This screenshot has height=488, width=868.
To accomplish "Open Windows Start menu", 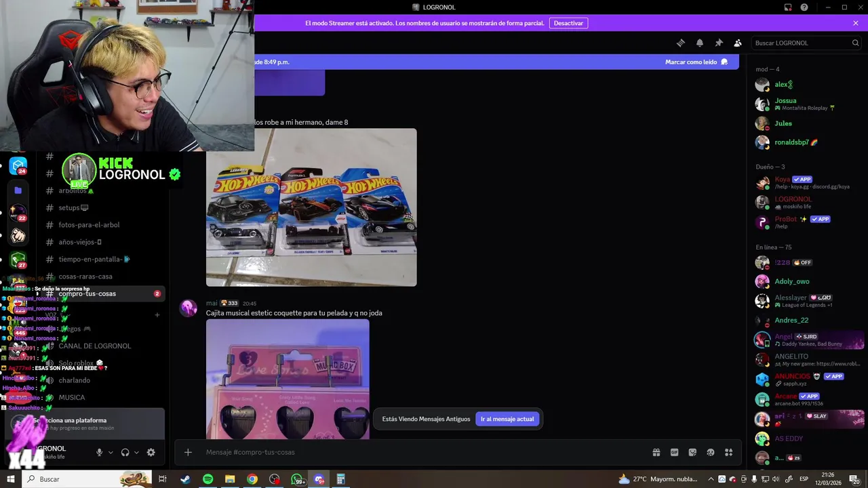I will (x=11, y=479).
